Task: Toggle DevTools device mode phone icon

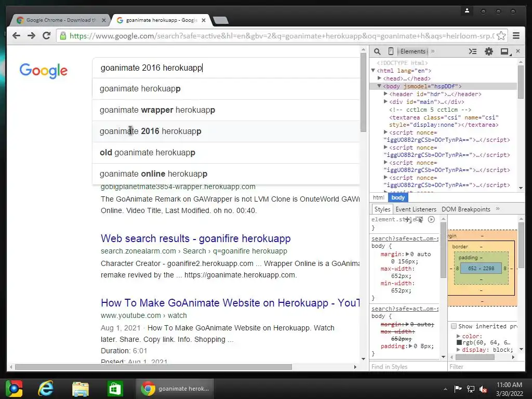Action: [x=391, y=51]
